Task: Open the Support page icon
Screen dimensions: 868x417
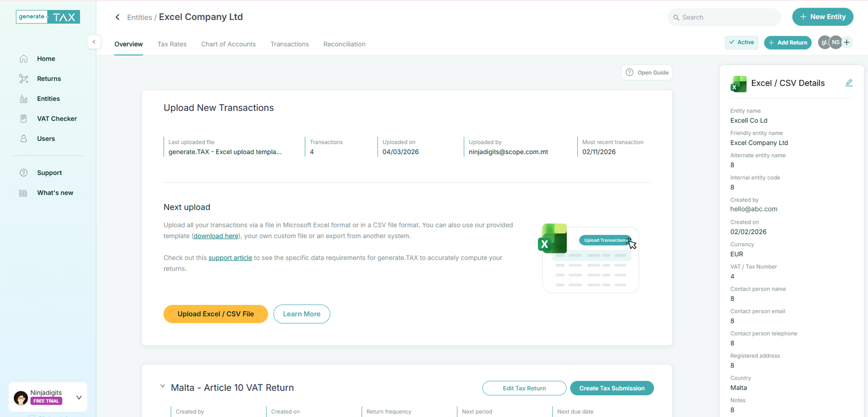Action: click(x=24, y=173)
